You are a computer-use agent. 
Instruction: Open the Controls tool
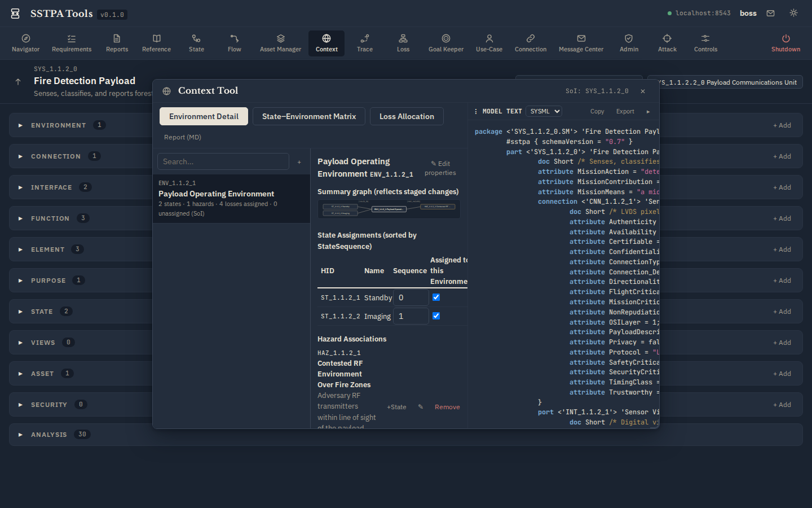(705, 43)
